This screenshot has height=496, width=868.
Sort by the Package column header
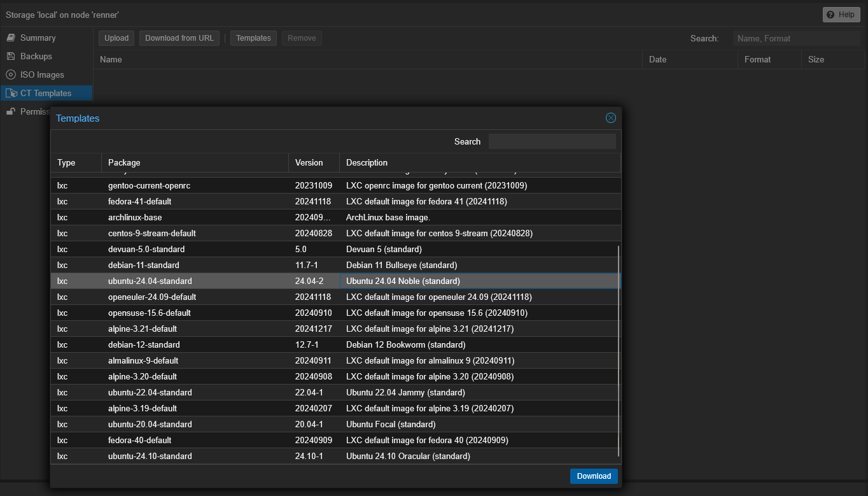[x=195, y=163]
